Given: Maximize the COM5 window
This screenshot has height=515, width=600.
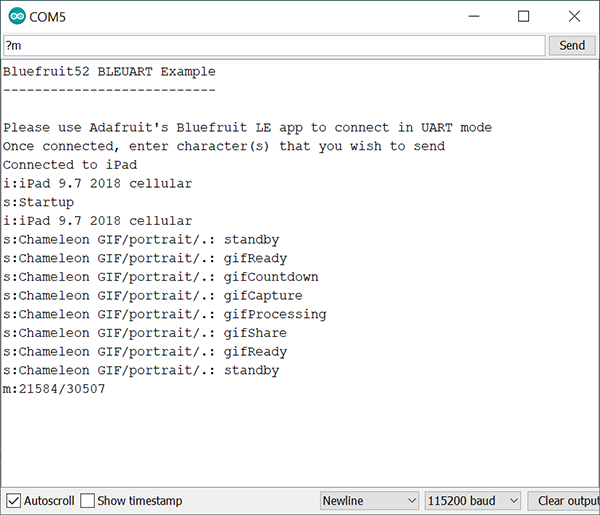Looking at the screenshot, I should point(523,16).
